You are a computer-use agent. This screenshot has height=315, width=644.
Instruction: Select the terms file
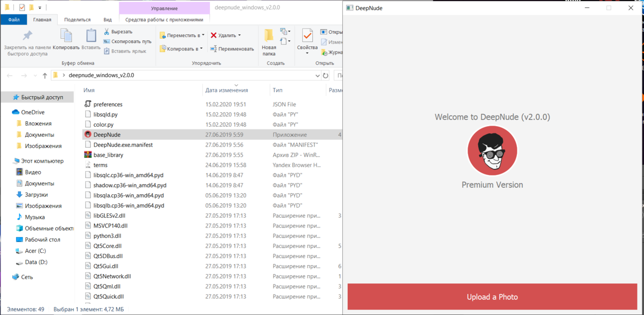point(100,165)
